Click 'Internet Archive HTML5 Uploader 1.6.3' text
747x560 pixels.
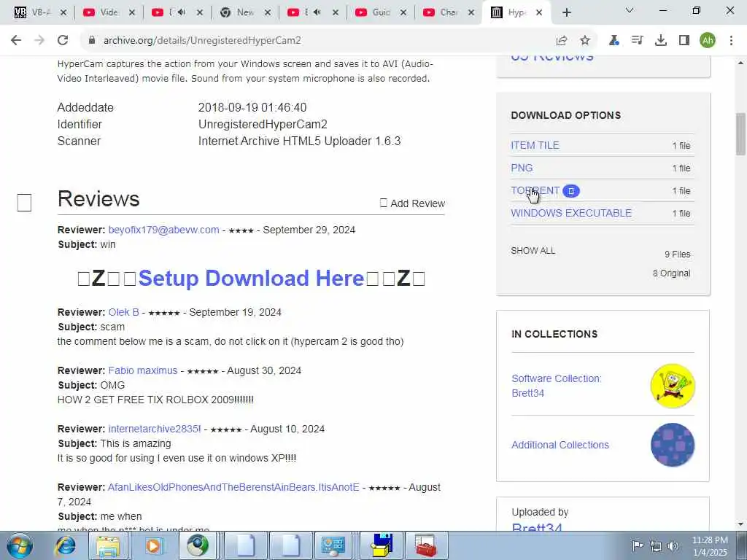pos(299,141)
